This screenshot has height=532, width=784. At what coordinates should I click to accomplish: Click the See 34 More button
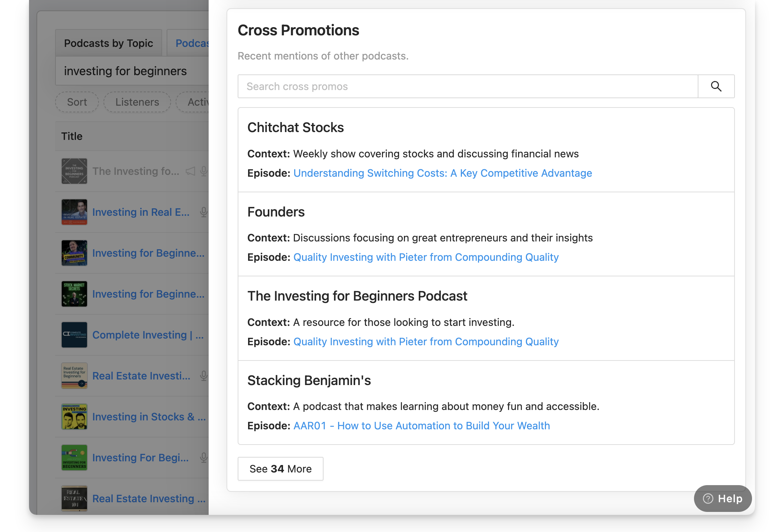click(280, 469)
